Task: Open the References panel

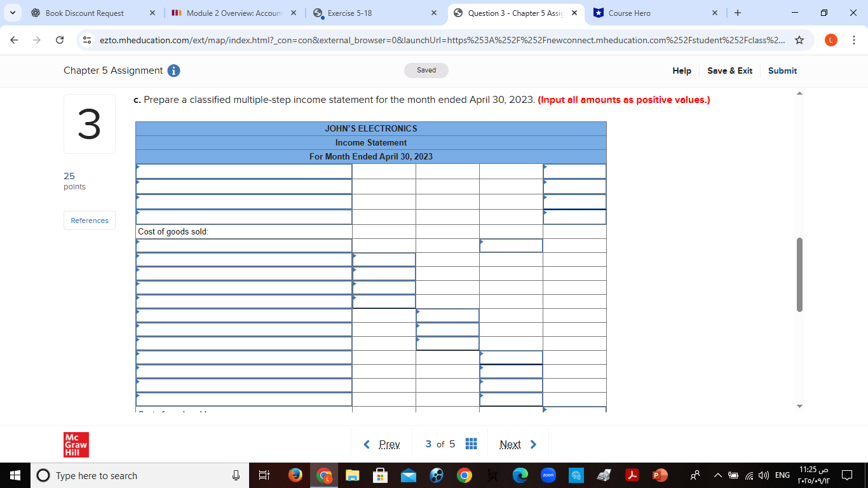Action: [x=90, y=220]
